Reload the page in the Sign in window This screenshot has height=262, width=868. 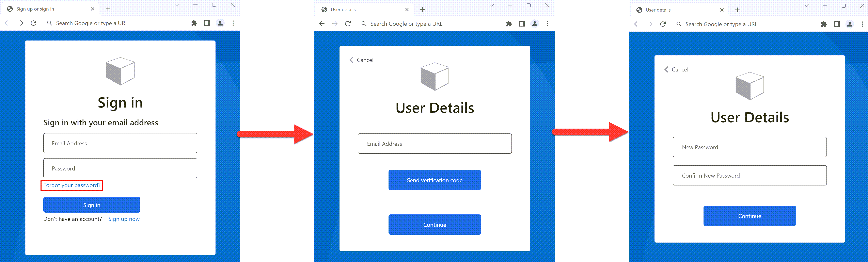(33, 23)
